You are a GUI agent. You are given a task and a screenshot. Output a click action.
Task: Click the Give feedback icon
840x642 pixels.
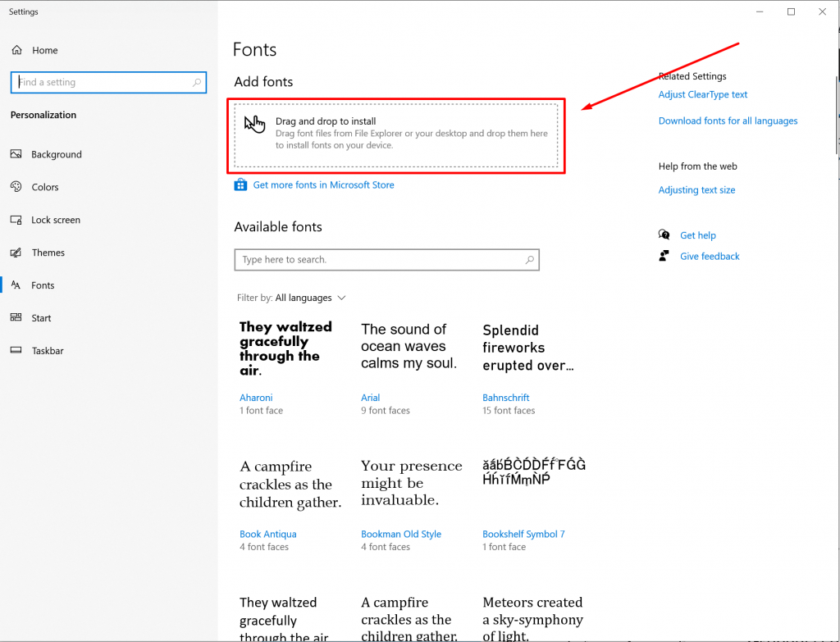664,256
